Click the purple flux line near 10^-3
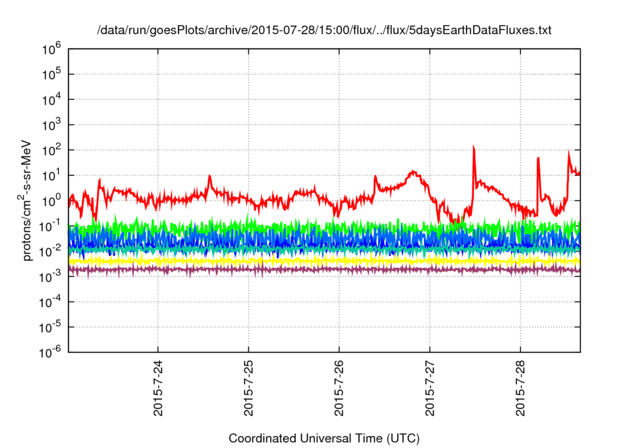Screen dimensions: 640x448 coord(324,270)
